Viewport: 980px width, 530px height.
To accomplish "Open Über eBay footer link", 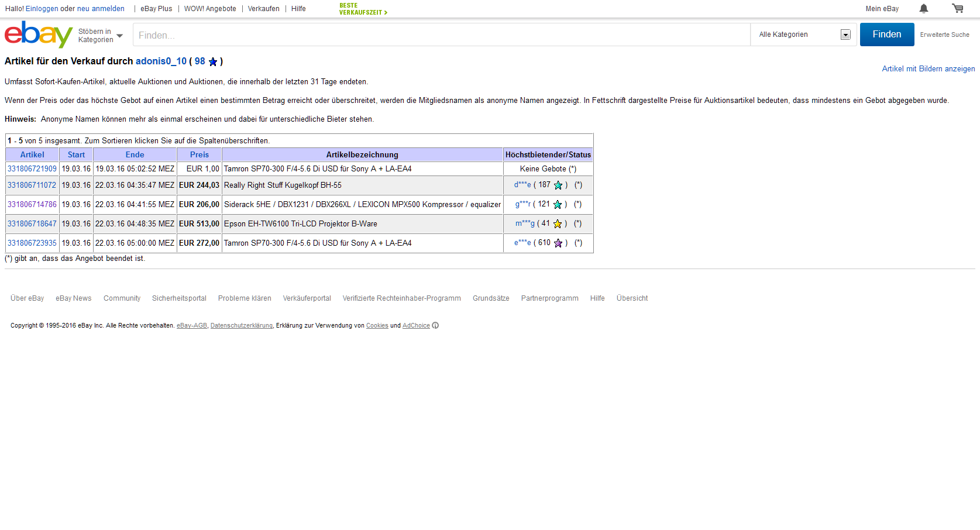I will [27, 298].
